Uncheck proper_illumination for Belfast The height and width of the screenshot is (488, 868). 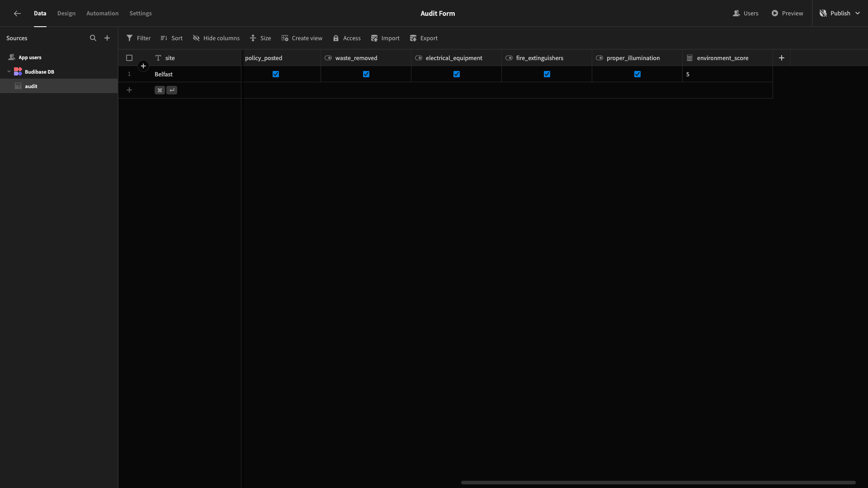637,74
